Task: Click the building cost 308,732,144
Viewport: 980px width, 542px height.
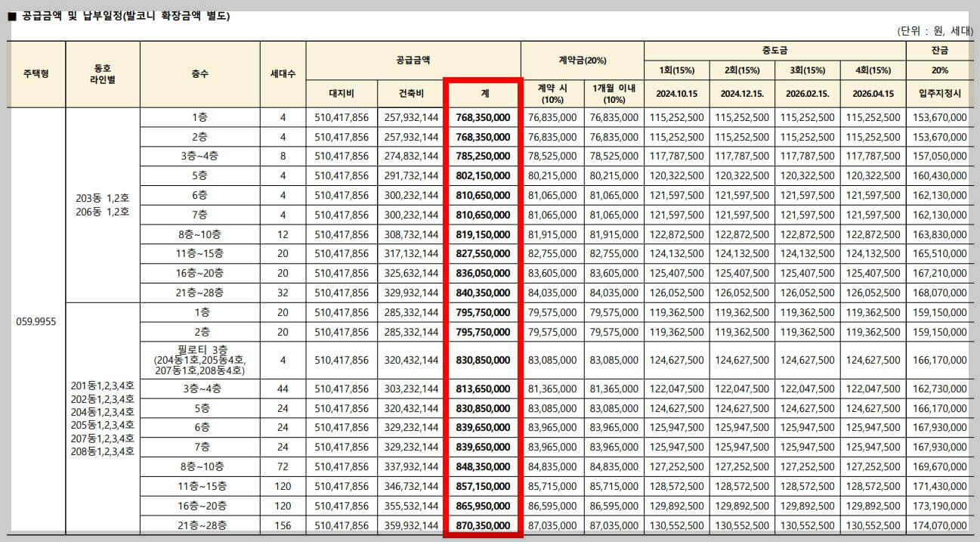Action: coord(411,234)
